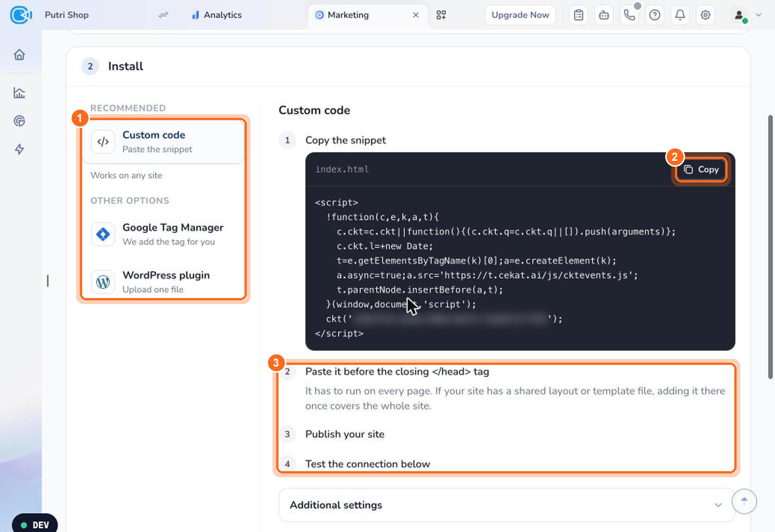Click the 'Paste it before the closing </head> tag' text
The height and width of the screenshot is (532, 775).
[397, 372]
